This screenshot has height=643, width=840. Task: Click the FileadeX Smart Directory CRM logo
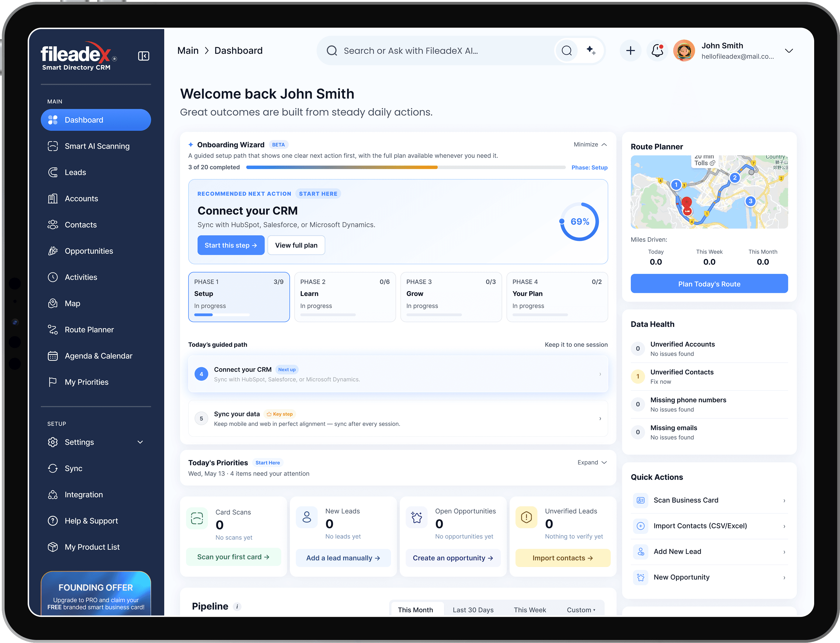coord(78,57)
